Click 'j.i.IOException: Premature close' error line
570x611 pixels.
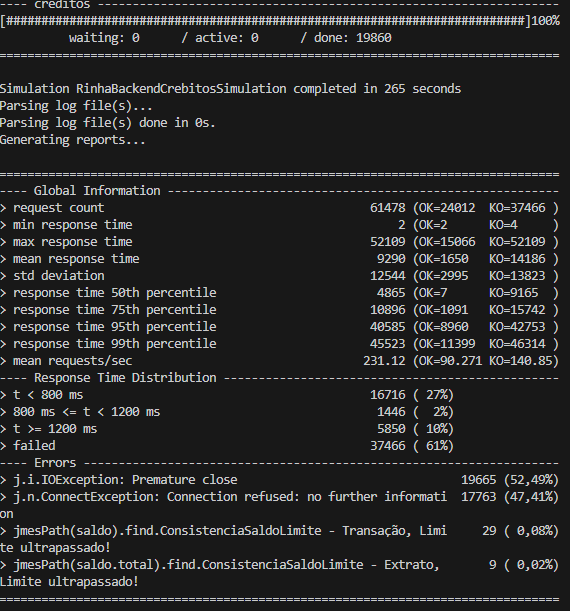pos(125,480)
